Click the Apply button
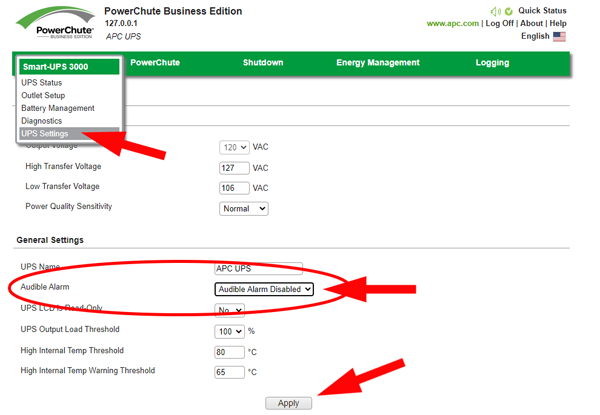This screenshot has height=415, width=600. click(x=289, y=403)
